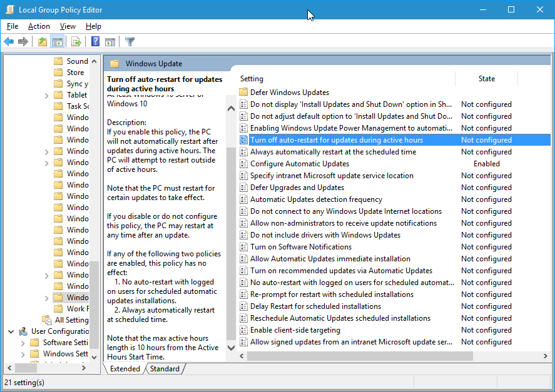Select the Sound folder in tree
The image size is (555, 392).
pyautogui.click(x=71, y=61)
